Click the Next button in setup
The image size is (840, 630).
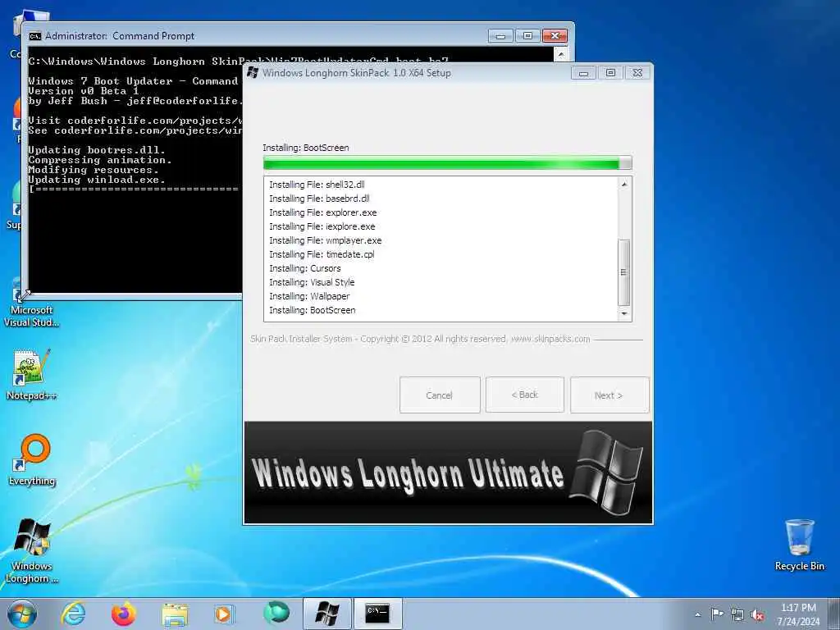coord(609,395)
